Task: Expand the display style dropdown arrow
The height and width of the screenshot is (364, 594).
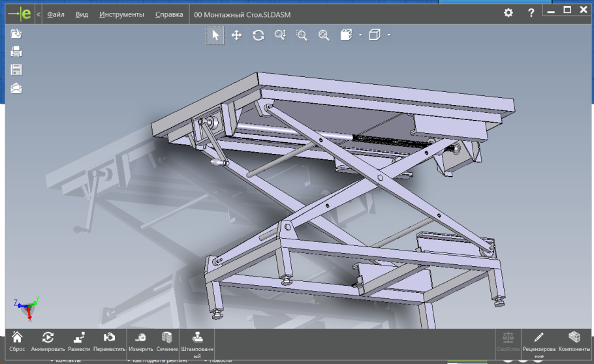Action: click(x=360, y=35)
